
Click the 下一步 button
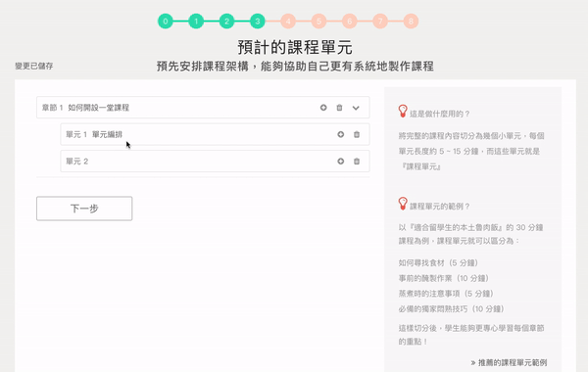84,209
